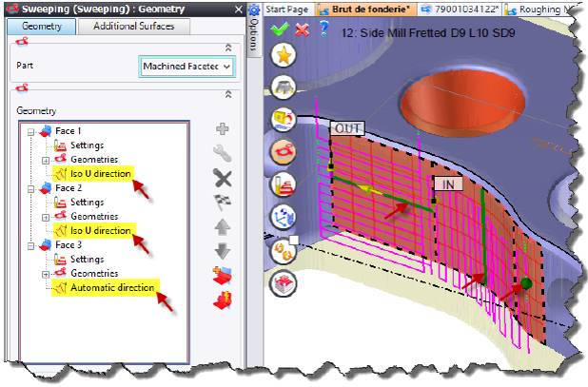The width and height of the screenshot is (588, 387).
Task: Collapse the Geometry section double chevron
Action: click(x=227, y=95)
